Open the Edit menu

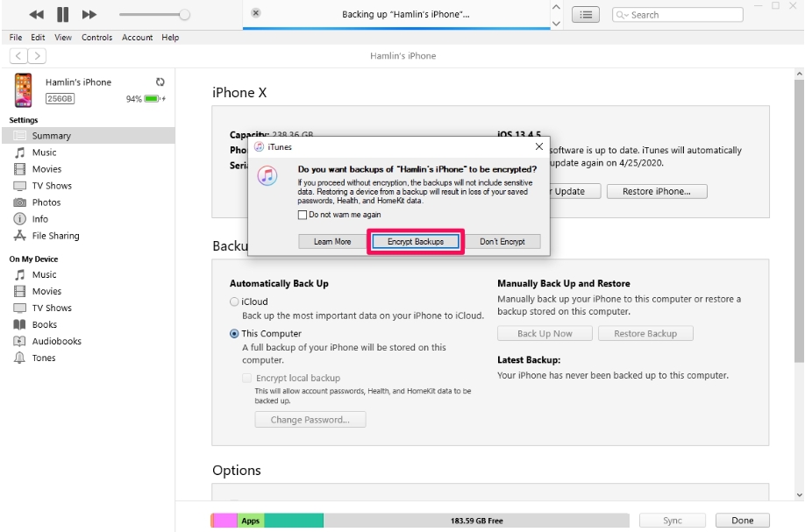coord(38,38)
